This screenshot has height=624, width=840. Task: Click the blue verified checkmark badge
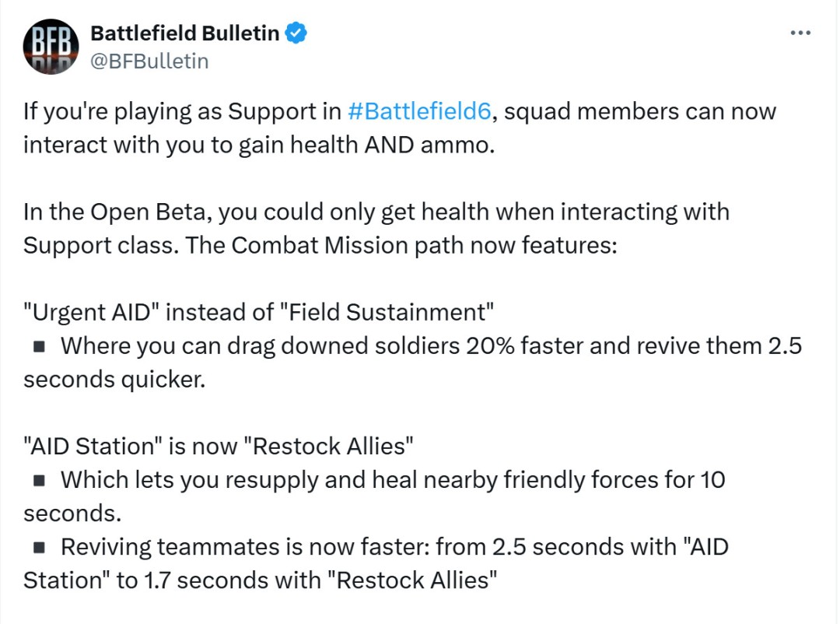[297, 33]
